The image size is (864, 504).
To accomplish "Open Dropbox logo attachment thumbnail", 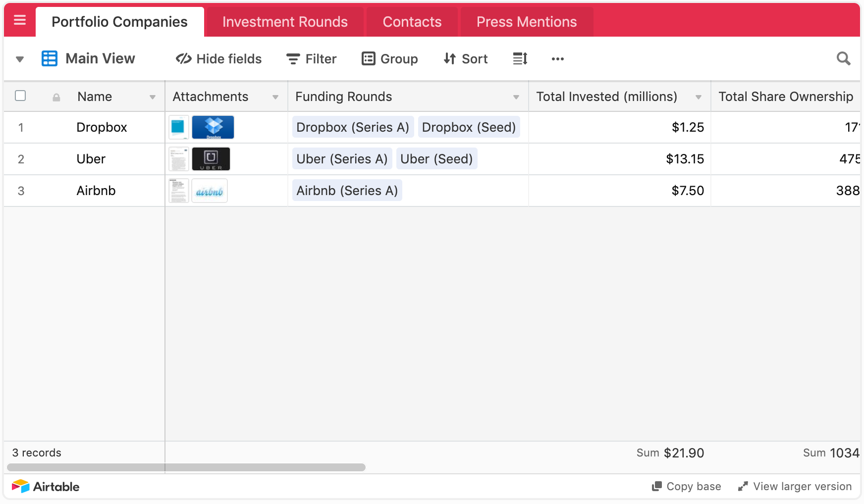I will (x=213, y=127).
